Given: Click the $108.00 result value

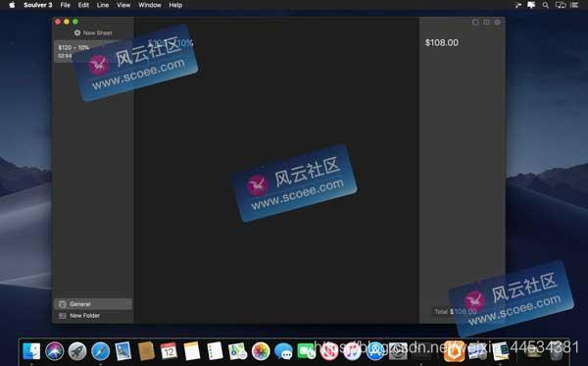Looking at the screenshot, I should point(442,42).
